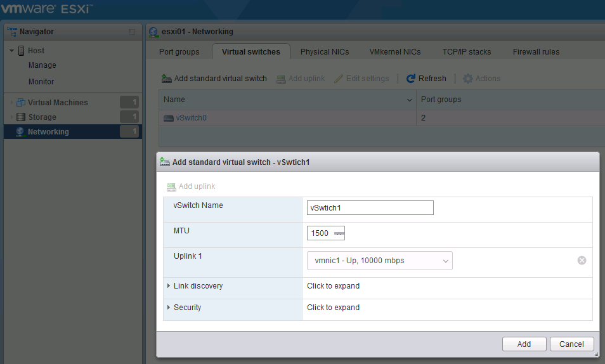Click the MTU value field
Viewport: 605px width, 364px height.
320,233
